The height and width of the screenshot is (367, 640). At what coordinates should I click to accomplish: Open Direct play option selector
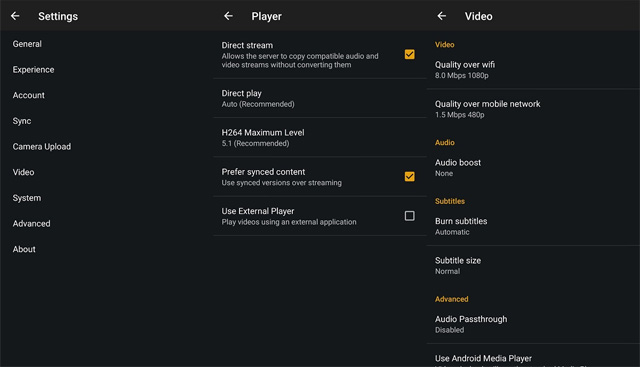point(320,98)
